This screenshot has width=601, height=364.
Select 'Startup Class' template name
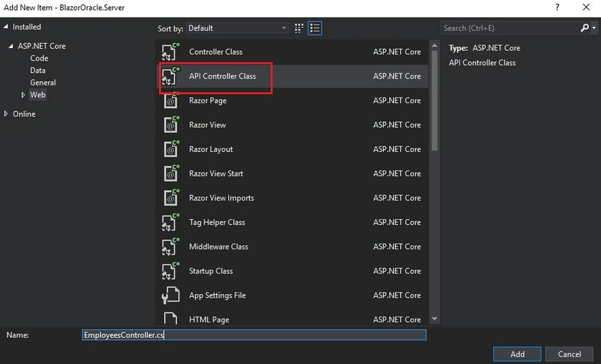tap(211, 271)
